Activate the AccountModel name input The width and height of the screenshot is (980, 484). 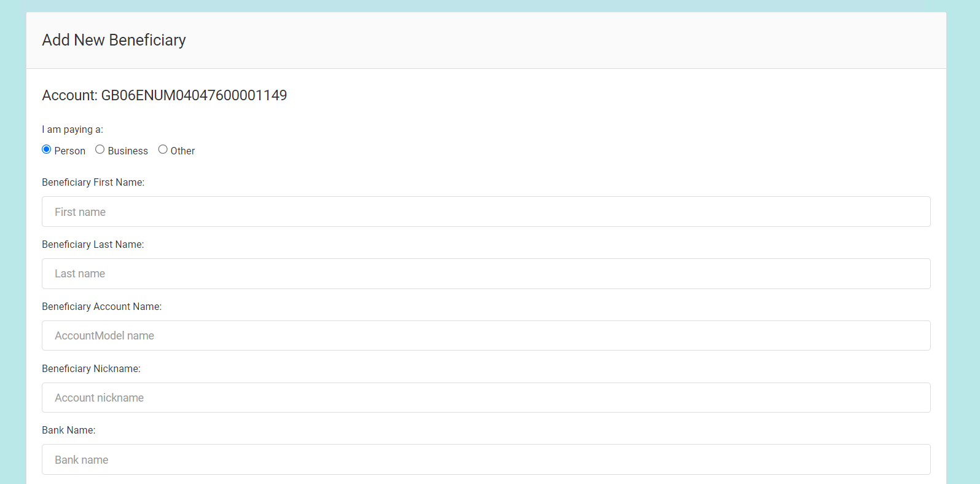click(x=485, y=336)
